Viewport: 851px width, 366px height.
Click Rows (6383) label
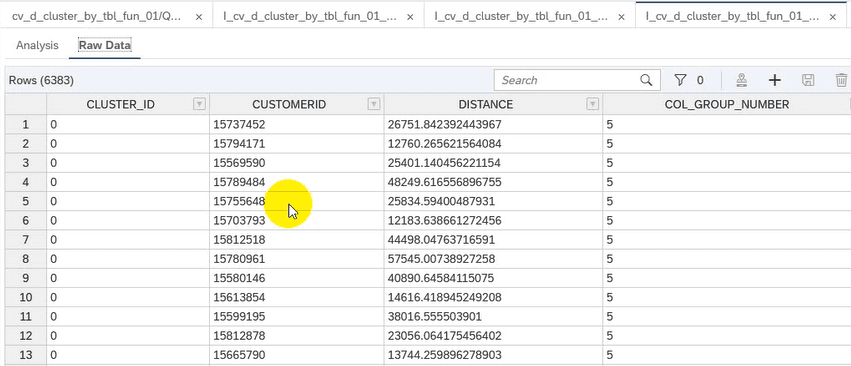point(41,81)
